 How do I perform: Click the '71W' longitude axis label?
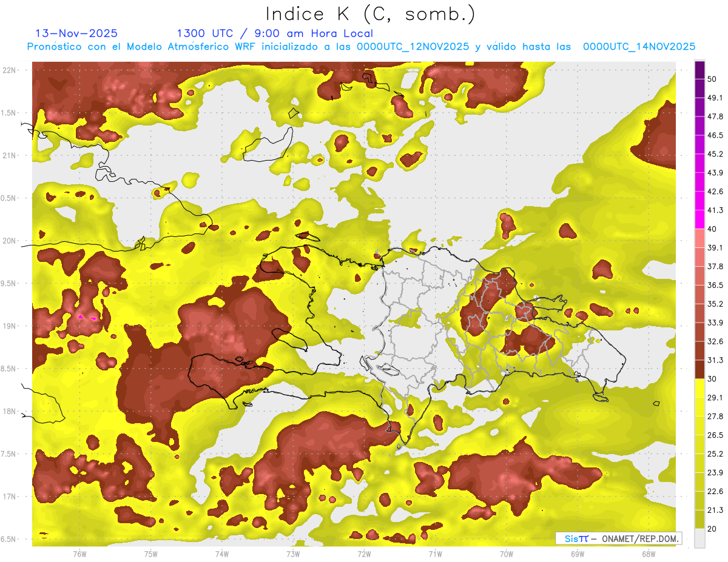click(x=435, y=554)
